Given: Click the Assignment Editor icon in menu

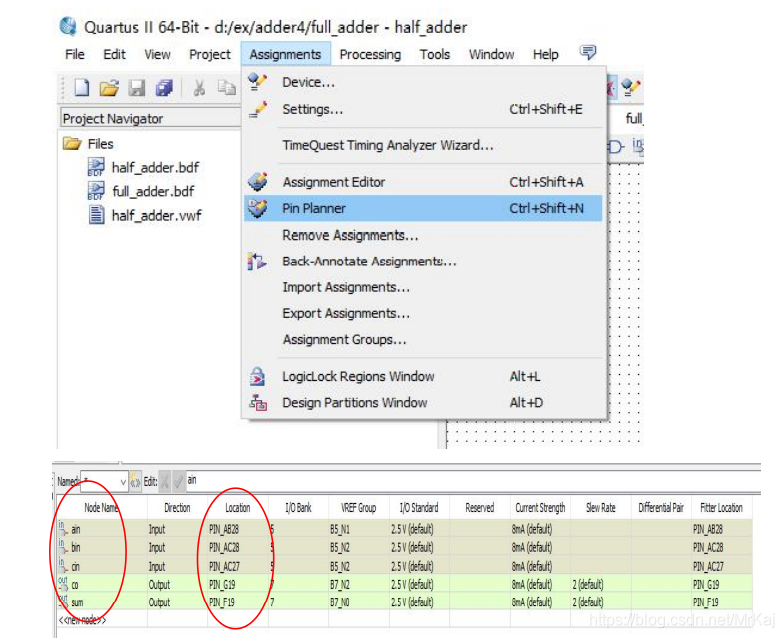Looking at the screenshot, I should pyautogui.click(x=258, y=182).
